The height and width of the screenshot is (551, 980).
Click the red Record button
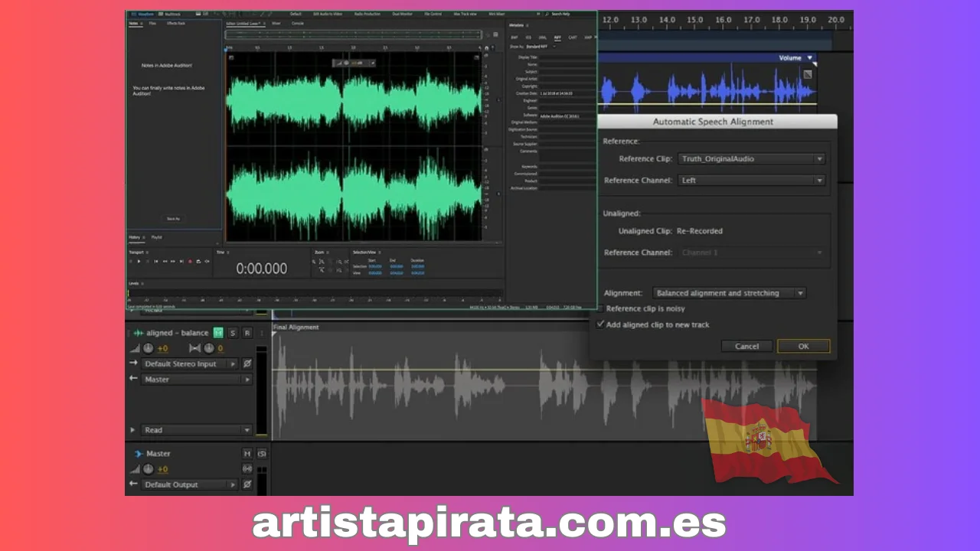pos(190,261)
